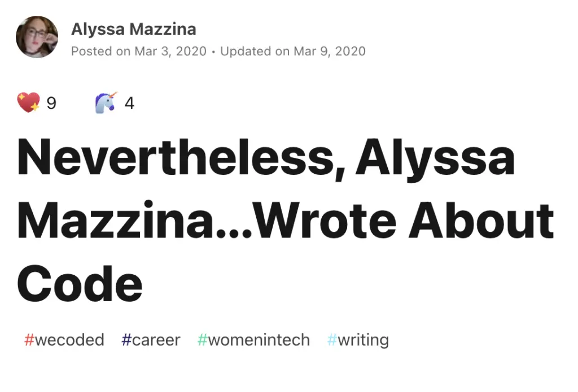Click the heart reaction count 9
This screenshot has height=392, width=578.
pos(51,103)
